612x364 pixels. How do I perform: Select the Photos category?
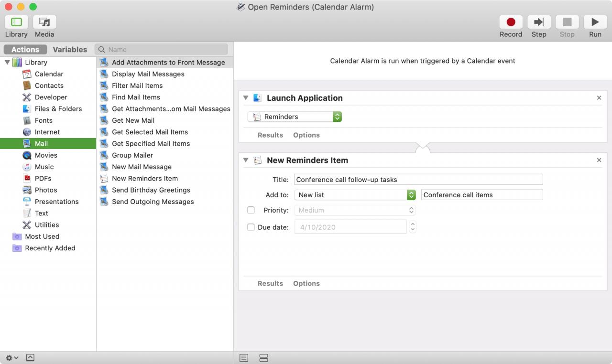[48, 190]
